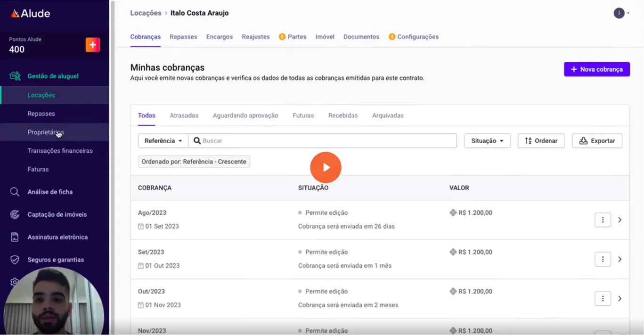The height and width of the screenshot is (335, 644).
Task: Open the Ordenar sorting options
Action: pyautogui.click(x=541, y=141)
